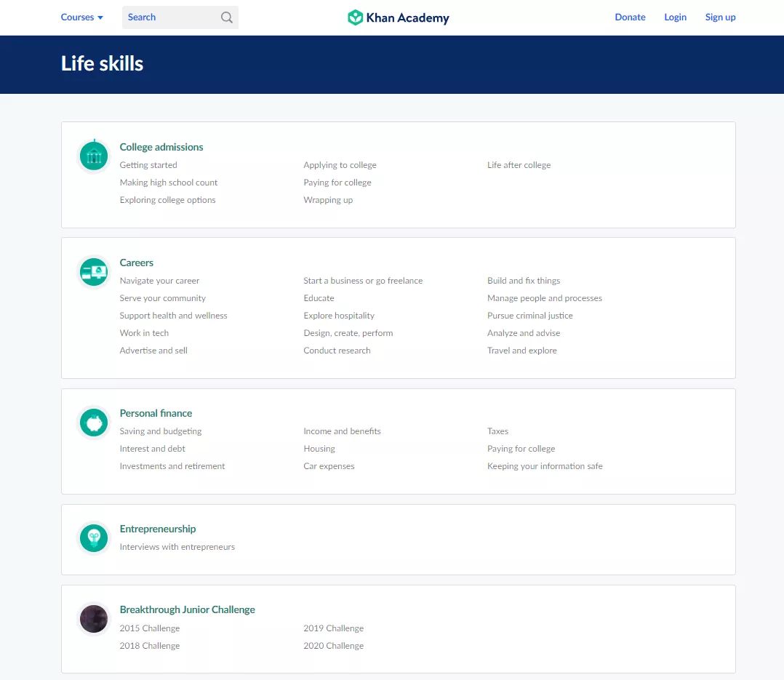Select Saving and budgeting
The image size is (784, 680).
[161, 431]
